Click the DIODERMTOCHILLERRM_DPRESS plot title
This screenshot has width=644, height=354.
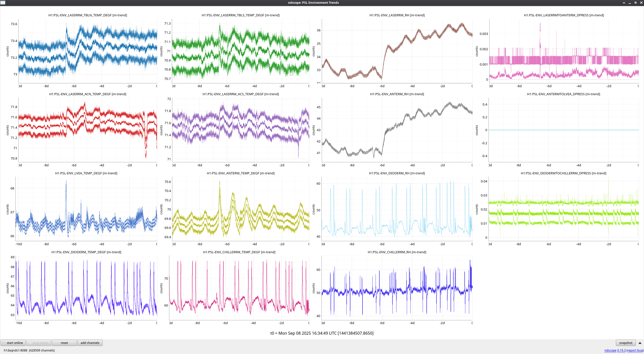pos(563,173)
